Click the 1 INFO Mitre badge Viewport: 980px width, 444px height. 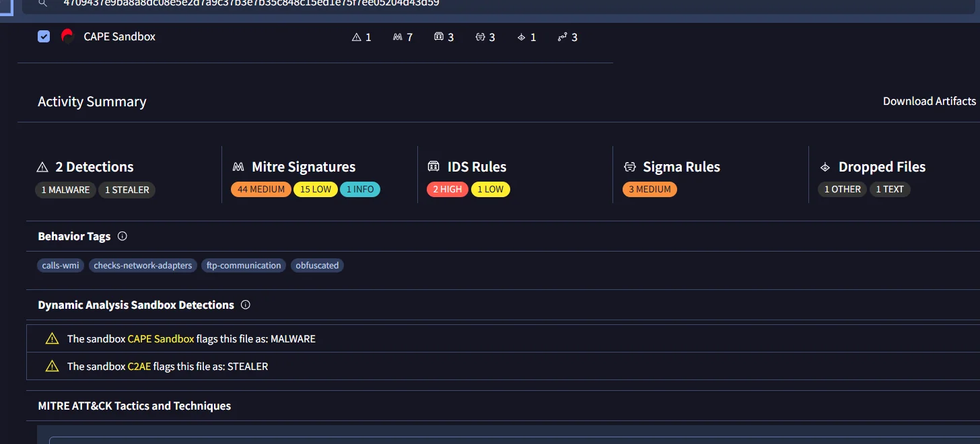point(360,189)
